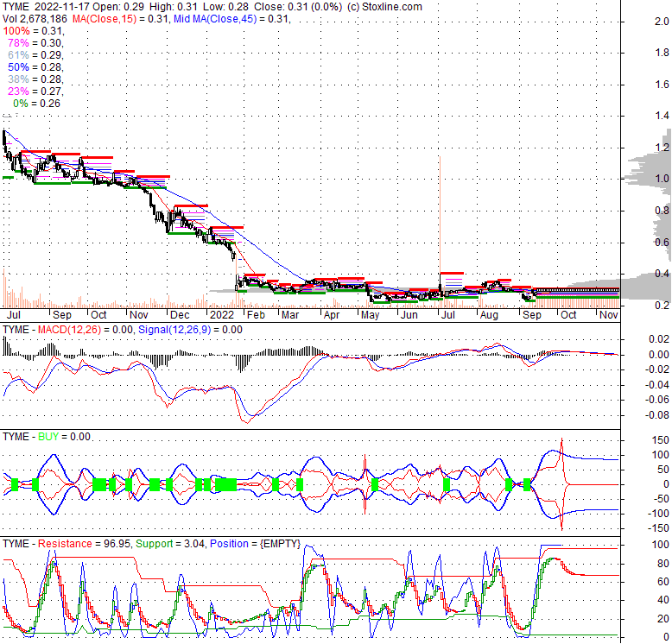Click the '-0.08' MACD axis label
Image resolution: width=672 pixels, height=644 pixels.
pos(656,415)
